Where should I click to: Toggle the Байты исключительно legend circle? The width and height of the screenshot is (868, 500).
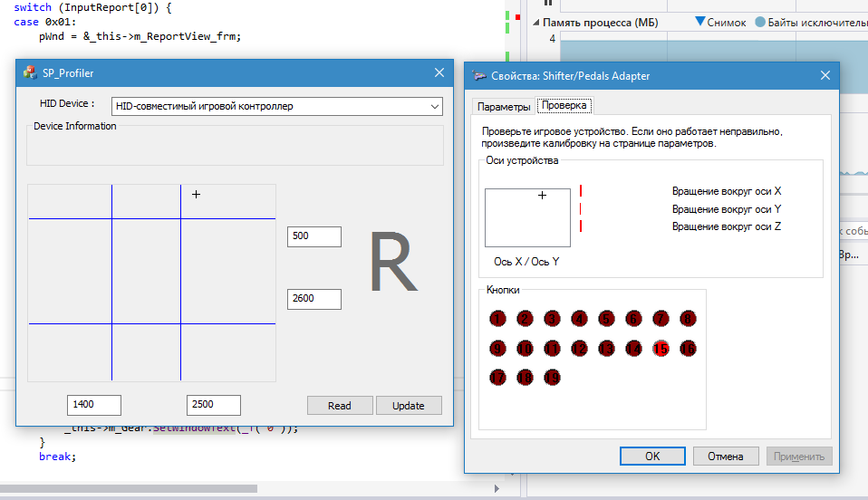pos(759,21)
